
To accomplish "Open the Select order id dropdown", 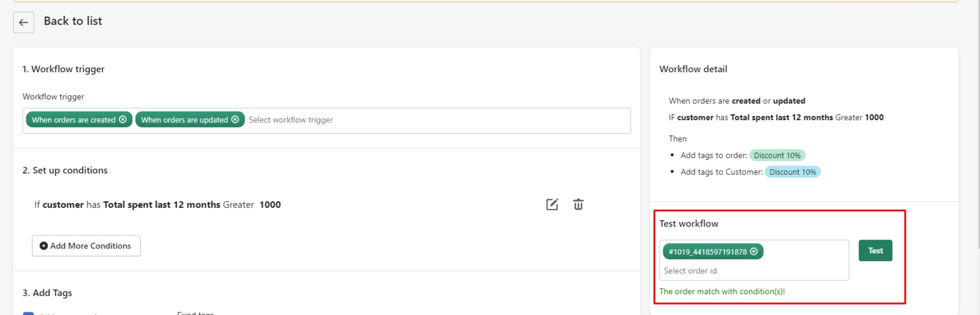I will (753, 271).
